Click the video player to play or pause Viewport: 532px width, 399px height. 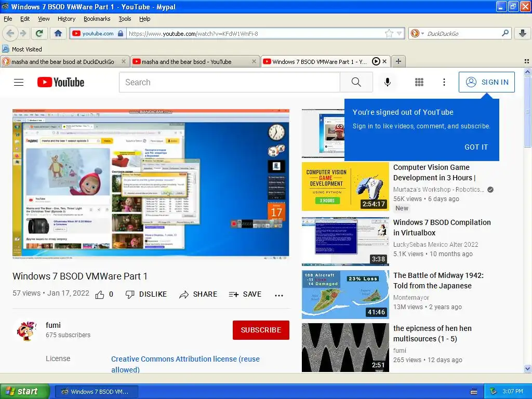point(151,184)
